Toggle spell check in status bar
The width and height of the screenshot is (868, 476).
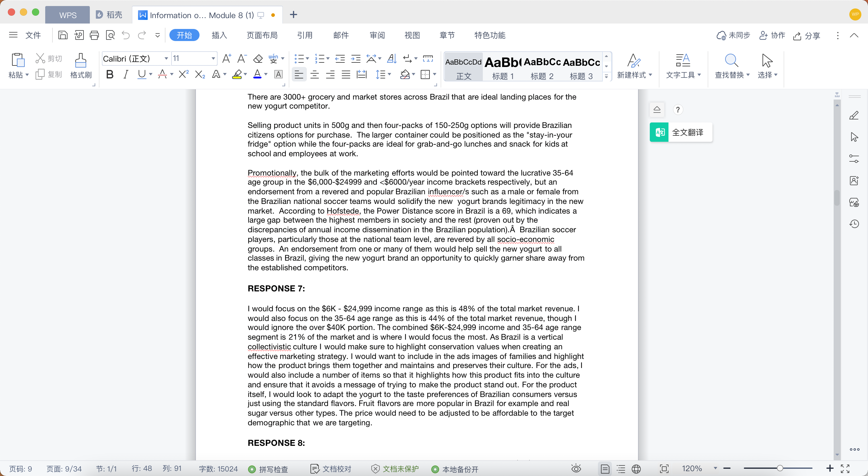pos(268,469)
